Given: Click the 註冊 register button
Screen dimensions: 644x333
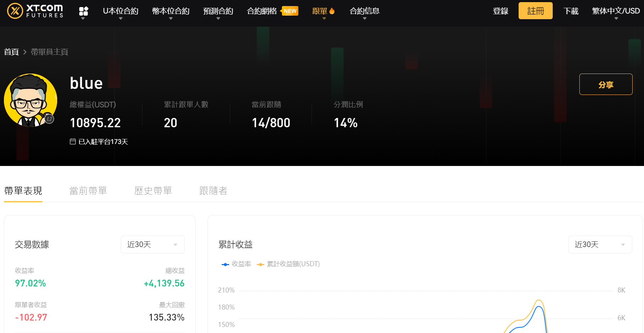Looking at the screenshot, I should tap(536, 11).
